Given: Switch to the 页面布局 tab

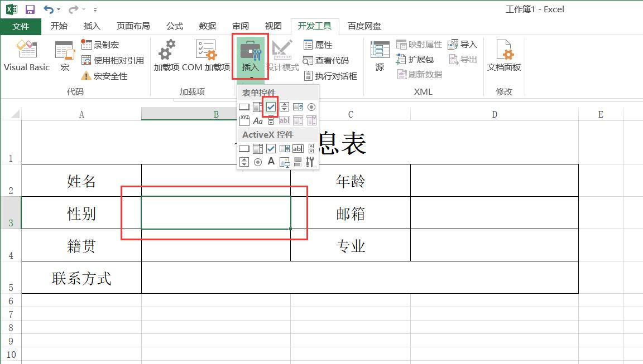Looking at the screenshot, I should [x=133, y=26].
